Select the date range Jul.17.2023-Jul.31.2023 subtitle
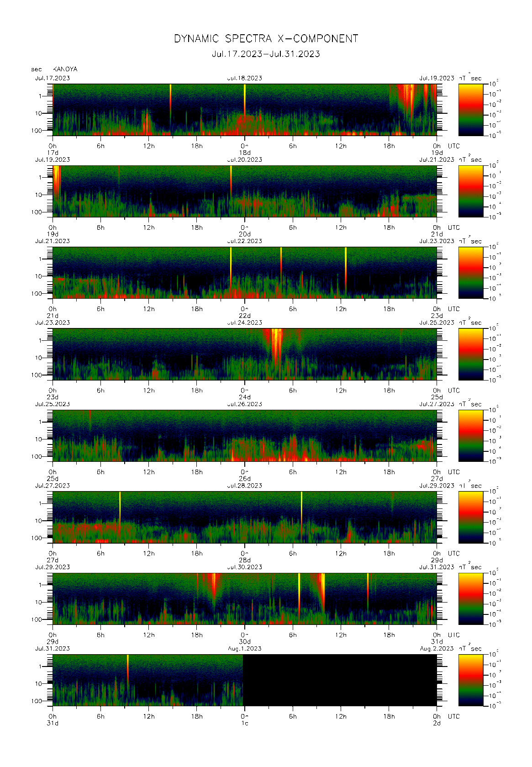This screenshot has height=767, width=532. tap(266, 54)
